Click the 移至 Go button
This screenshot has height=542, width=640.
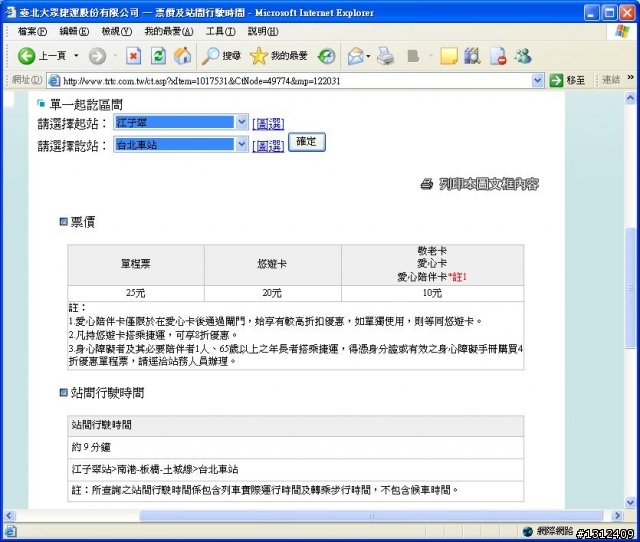coord(567,80)
